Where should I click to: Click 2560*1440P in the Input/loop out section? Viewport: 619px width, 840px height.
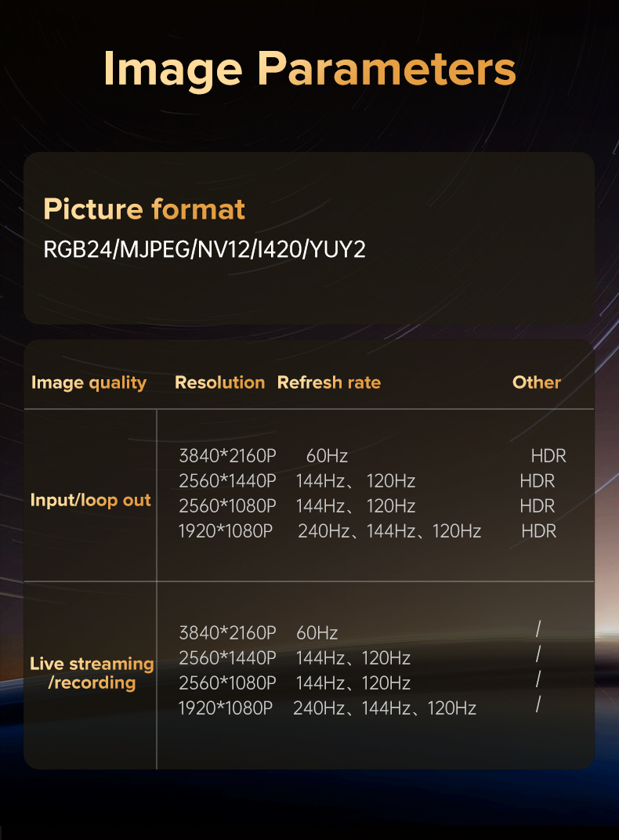pos(227,481)
